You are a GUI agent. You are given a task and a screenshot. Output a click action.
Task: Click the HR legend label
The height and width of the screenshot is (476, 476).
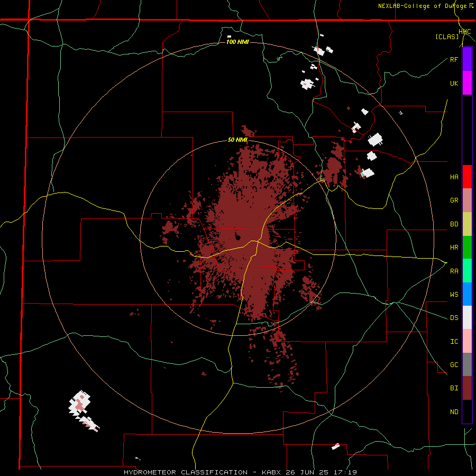coord(454,248)
